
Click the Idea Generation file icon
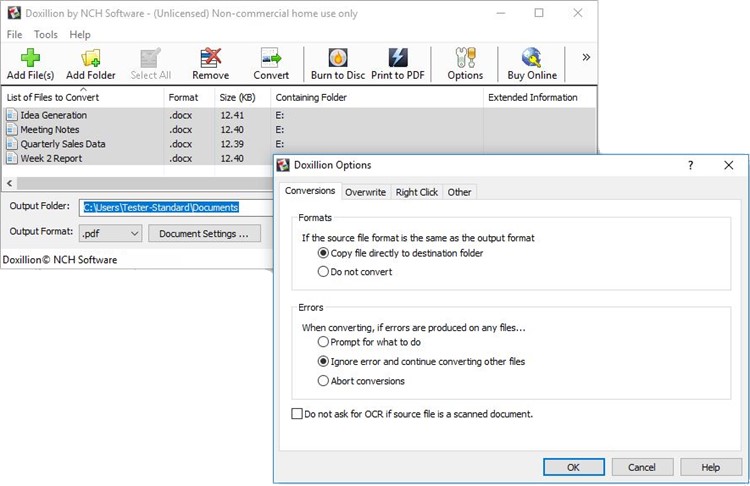[12, 115]
